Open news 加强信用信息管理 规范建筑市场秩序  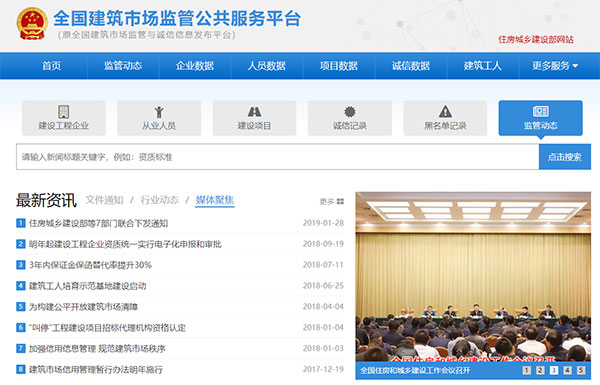coord(97,349)
